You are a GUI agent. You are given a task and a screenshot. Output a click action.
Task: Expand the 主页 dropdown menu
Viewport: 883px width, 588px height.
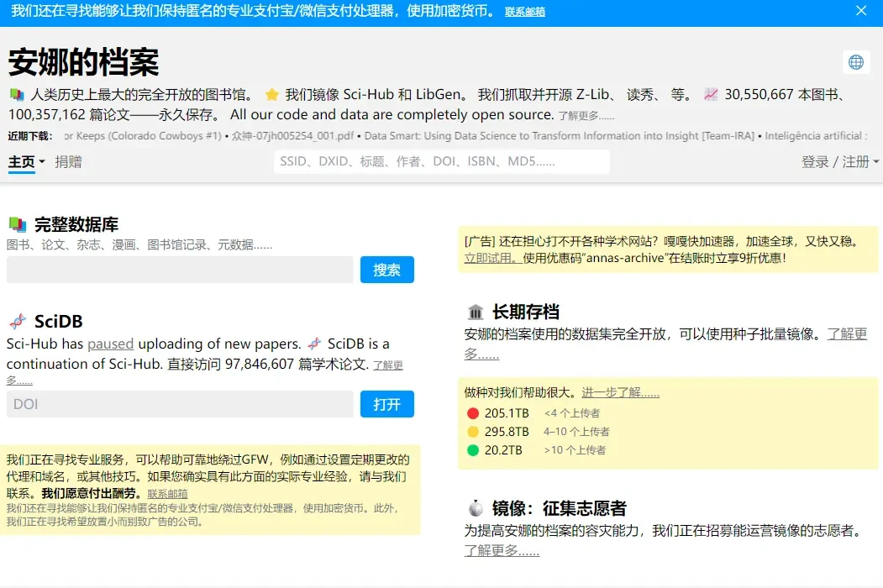27,162
